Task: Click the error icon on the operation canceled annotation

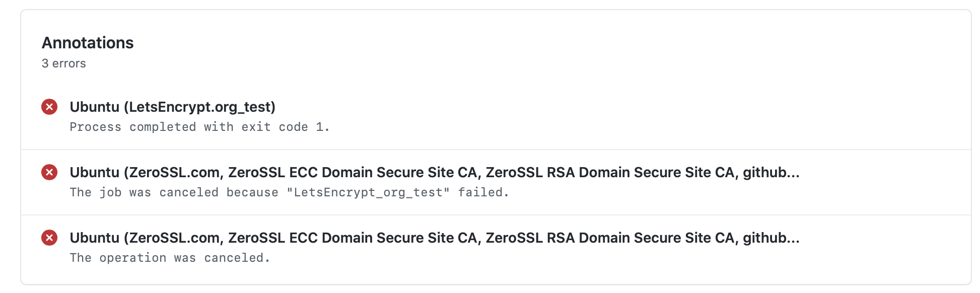Action: point(49,238)
